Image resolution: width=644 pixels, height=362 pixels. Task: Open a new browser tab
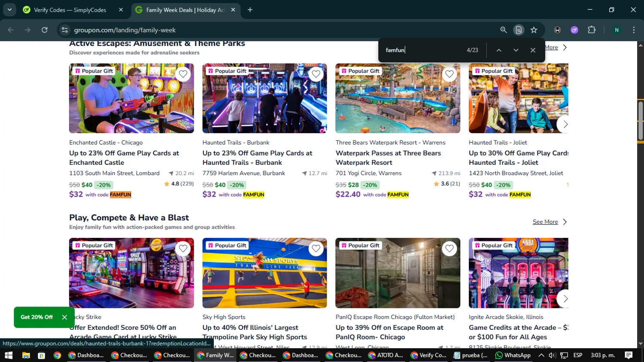click(250, 10)
